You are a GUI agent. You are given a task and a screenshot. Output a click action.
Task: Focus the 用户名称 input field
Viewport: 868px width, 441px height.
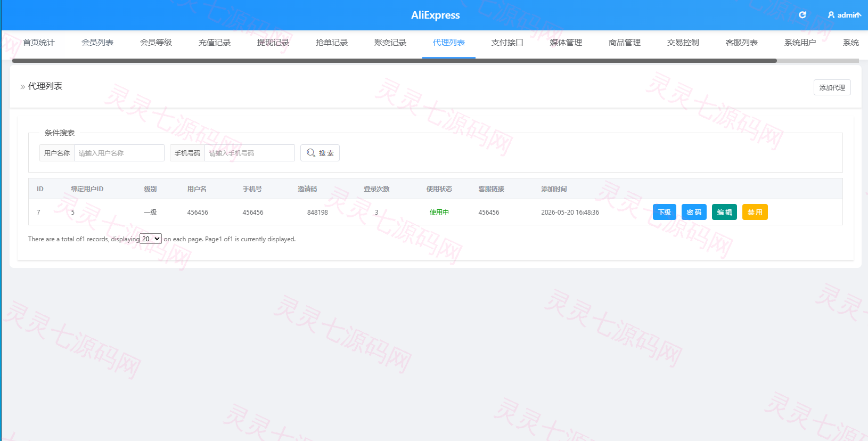[119, 153]
